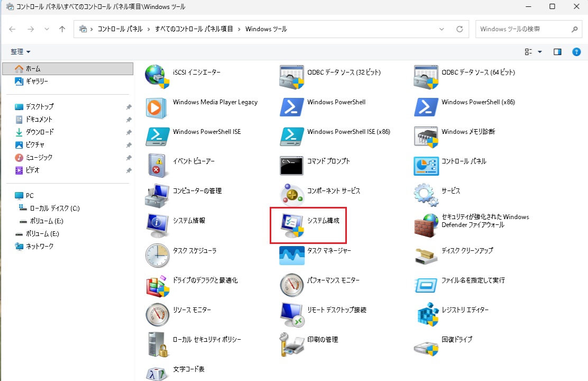This screenshot has height=381, width=588.
Task: Open the 整理 dropdown menu
Action: [20, 52]
